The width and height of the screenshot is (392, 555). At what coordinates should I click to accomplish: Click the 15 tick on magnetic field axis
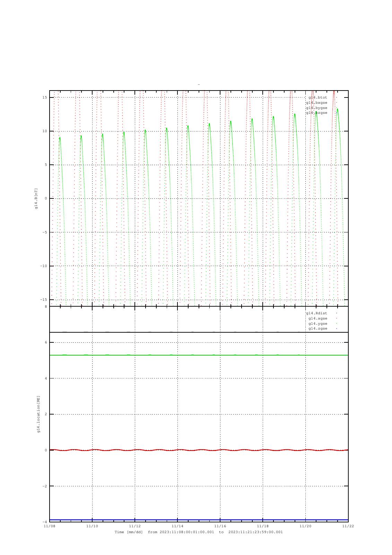pyautogui.click(x=45, y=97)
